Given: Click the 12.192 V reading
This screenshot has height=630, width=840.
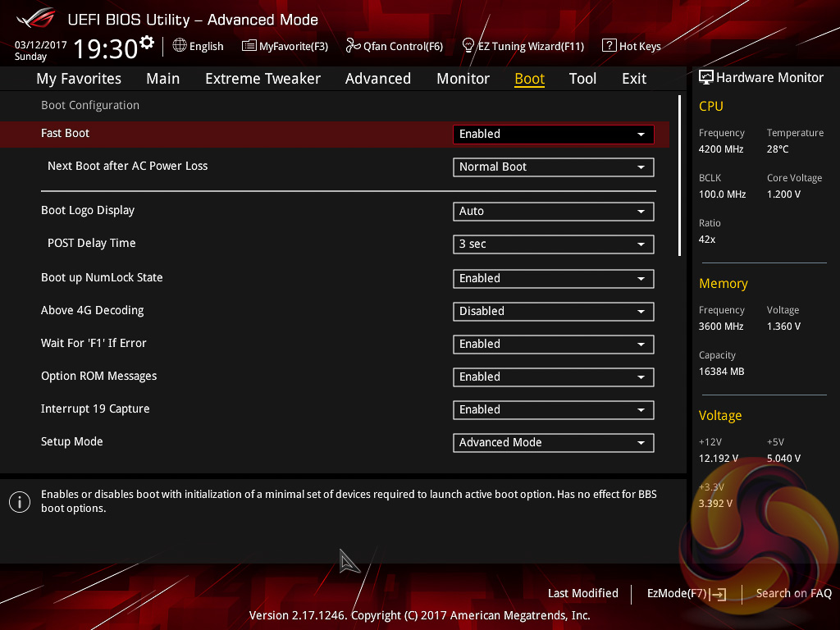Looking at the screenshot, I should 719,458.
